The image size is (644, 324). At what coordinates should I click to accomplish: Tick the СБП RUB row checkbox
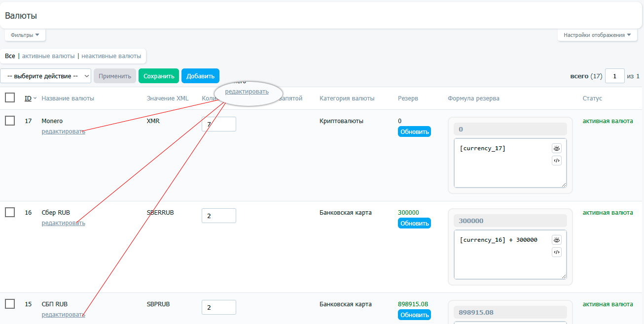(10, 304)
